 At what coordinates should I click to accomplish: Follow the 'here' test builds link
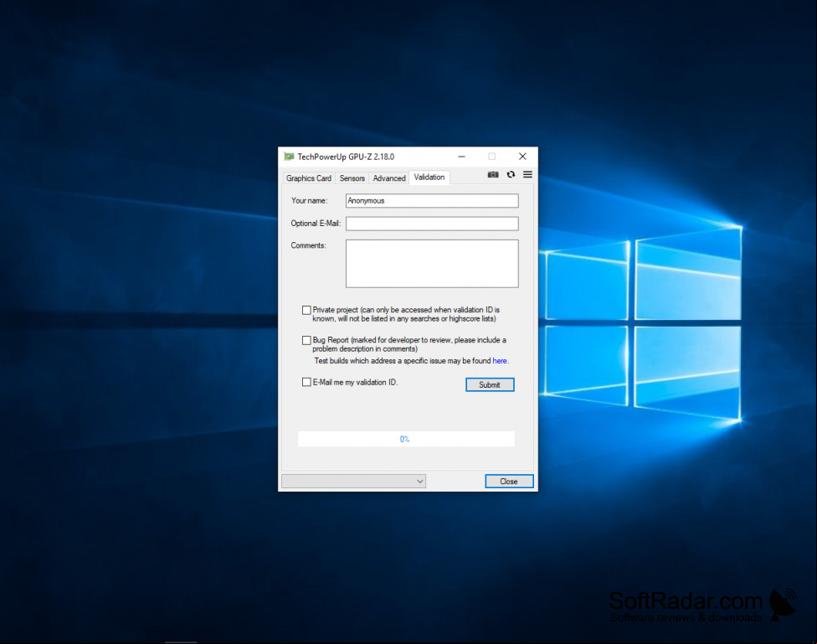(500, 361)
